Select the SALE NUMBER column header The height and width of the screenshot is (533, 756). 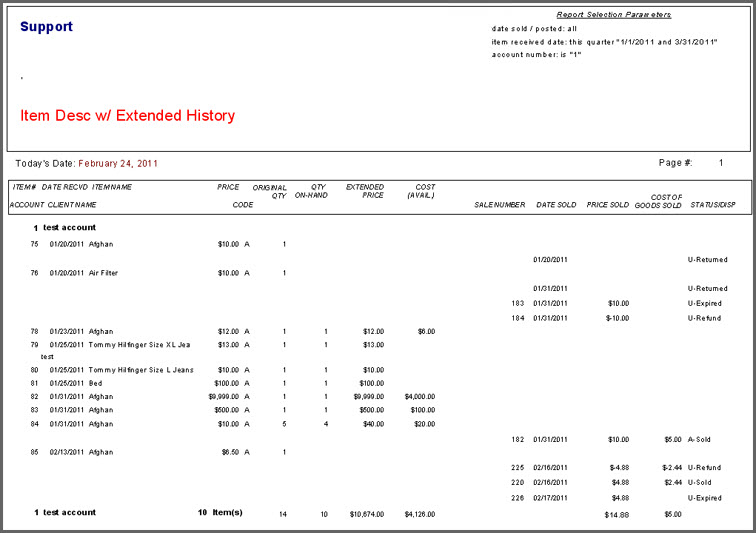(499, 205)
